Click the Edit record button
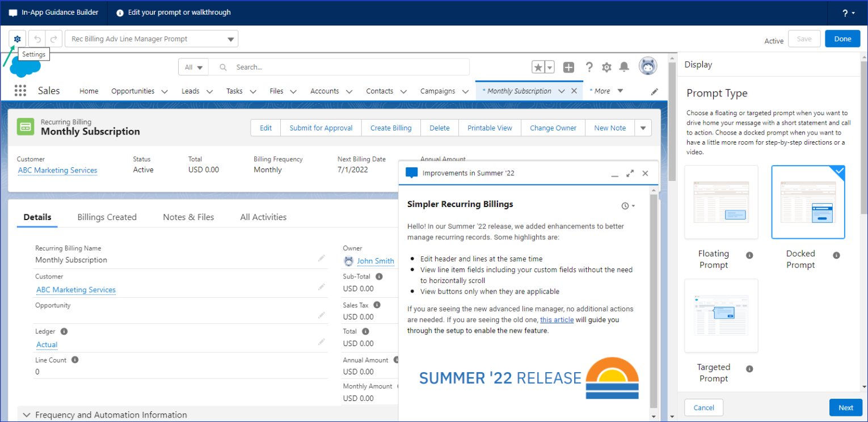Screen dimensions: 868x422 pyautogui.click(x=266, y=128)
